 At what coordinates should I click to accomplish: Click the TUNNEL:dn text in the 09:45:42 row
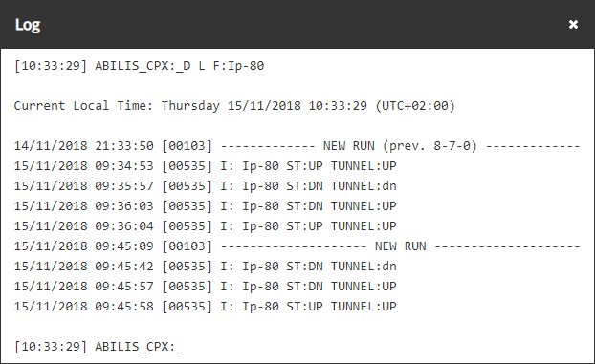click(x=364, y=267)
